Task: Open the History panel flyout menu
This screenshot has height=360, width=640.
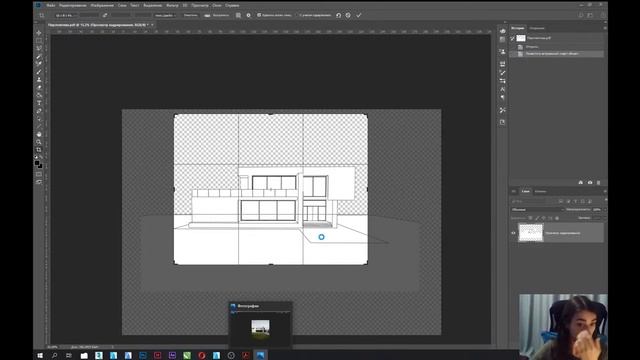Action: coord(604,28)
